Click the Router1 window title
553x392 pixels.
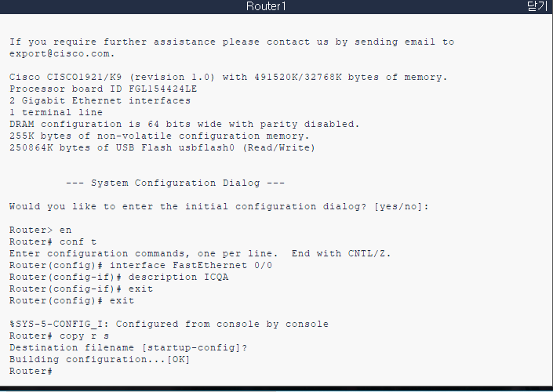266,6
